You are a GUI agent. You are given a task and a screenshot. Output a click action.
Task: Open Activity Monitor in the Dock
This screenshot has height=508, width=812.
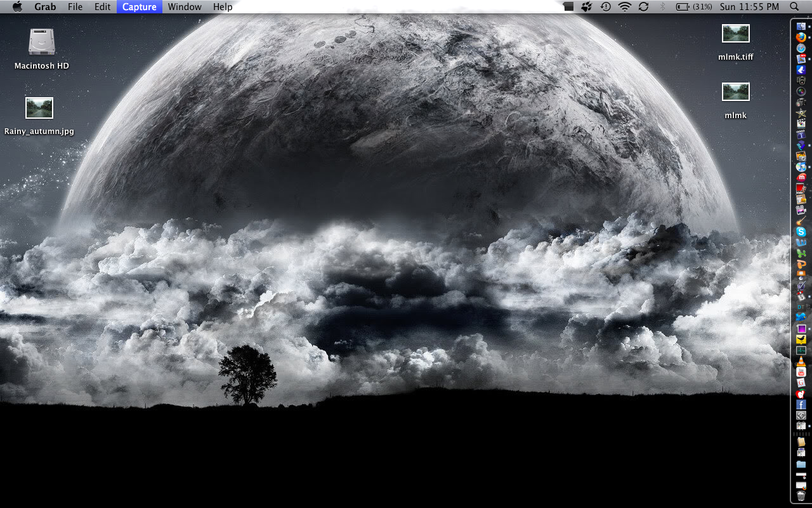(x=801, y=350)
